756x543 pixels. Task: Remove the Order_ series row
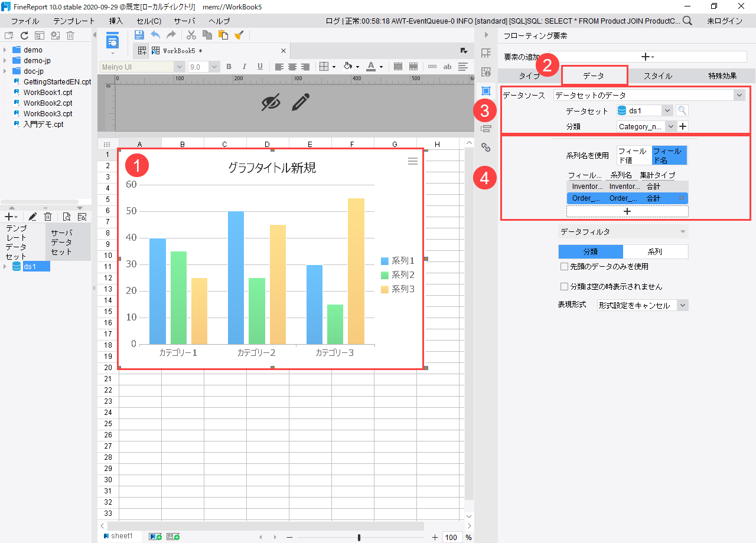point(682,198)
